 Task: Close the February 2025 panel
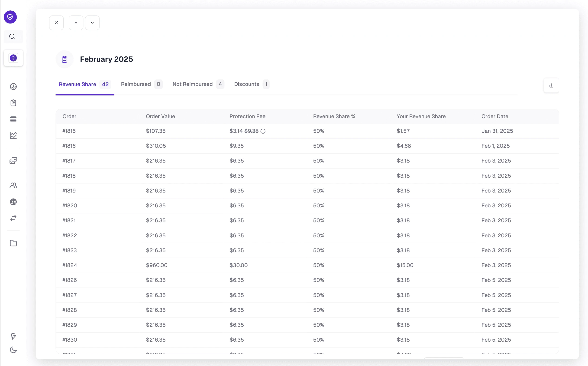coord(56,23)
